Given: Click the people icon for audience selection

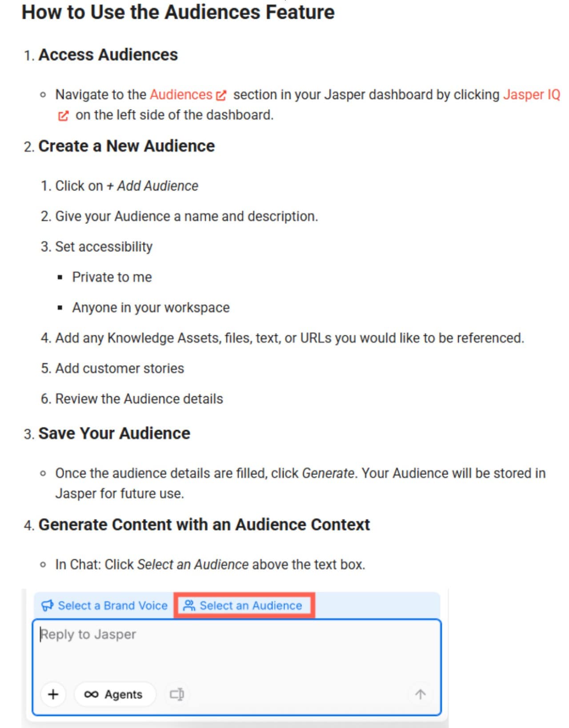Looking at the screenshot, I should coord(189,605).
